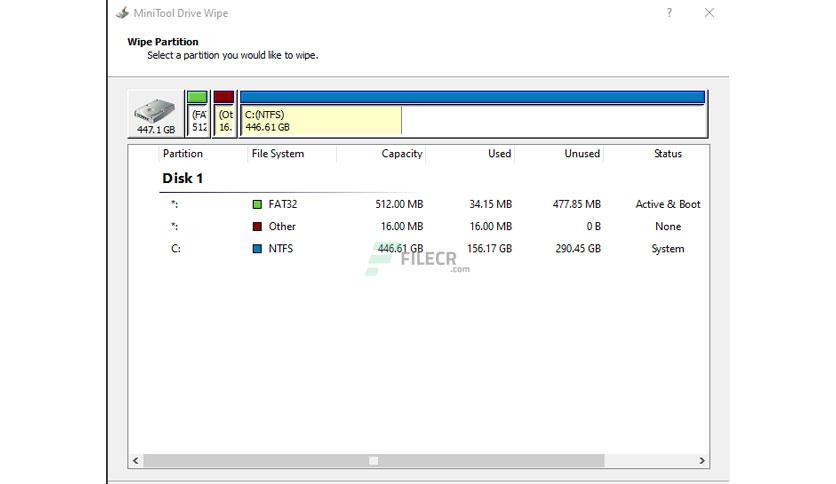Click the 34.15 MB used value
Screen dimensions: 836x484
(491, 204)
